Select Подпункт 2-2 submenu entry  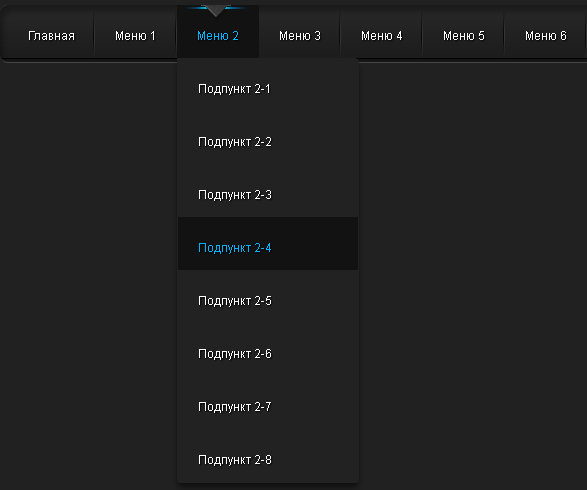(x=268, y=142)
